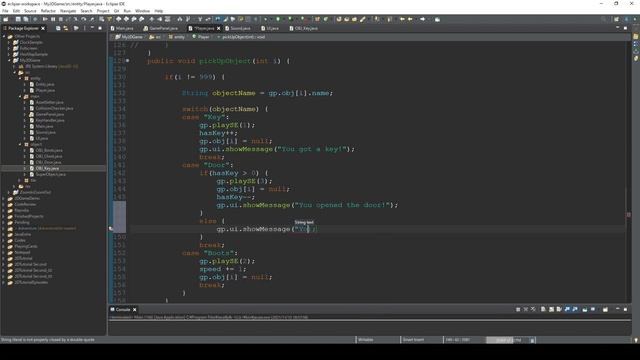The height and width of the screenshot is (360, 640).
Task: Click the Run Garbage Collector trash icon
Action: [x=532, y=340]
